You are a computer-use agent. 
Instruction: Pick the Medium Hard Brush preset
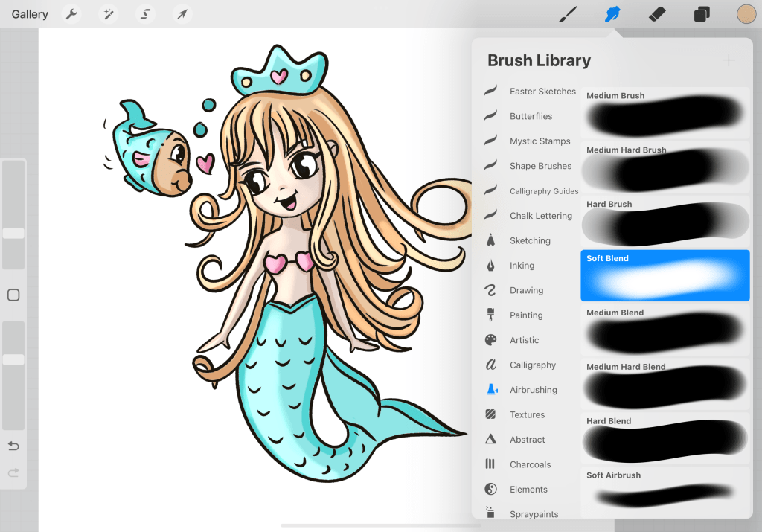(x=665, y=167)
